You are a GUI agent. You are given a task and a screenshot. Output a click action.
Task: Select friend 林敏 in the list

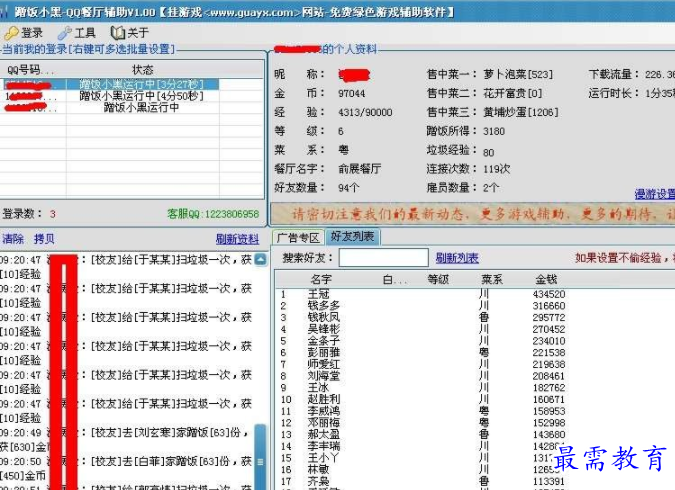(x=319, y=469)
